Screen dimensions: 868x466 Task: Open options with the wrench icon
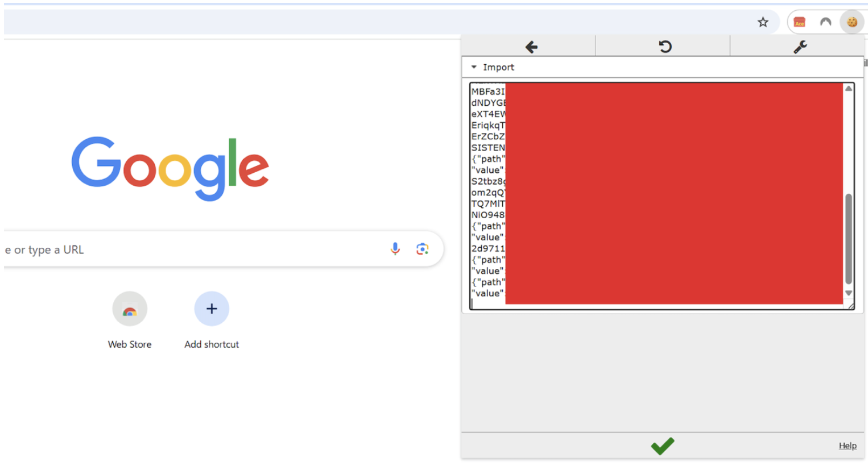point(800,47)
